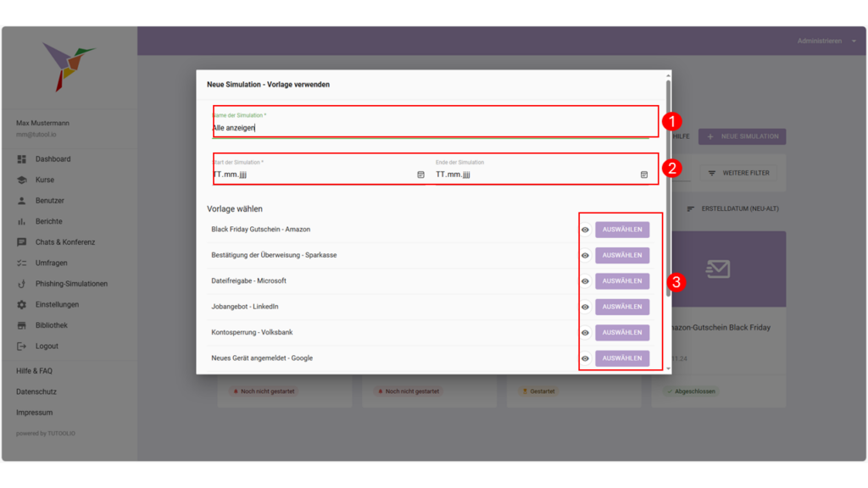This screenshot has height=488, width=868.
Task: Click the Dashboard grid icon
Action: pos(21,159)
